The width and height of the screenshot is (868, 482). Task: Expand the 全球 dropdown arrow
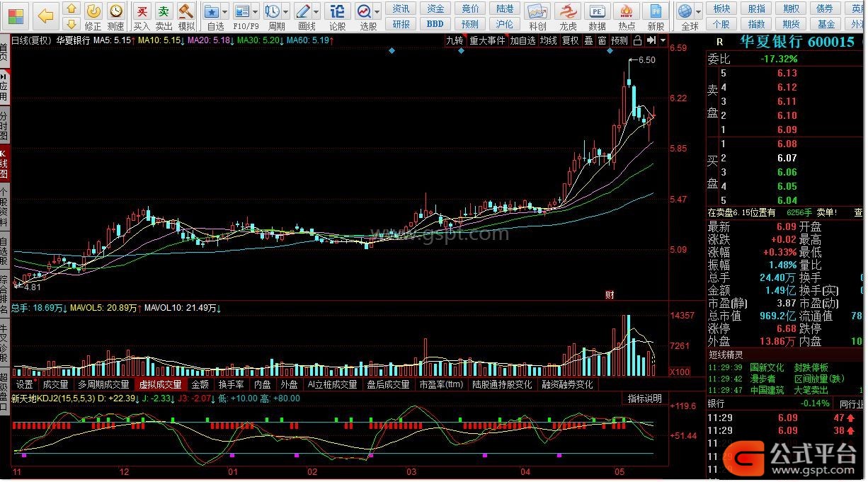(x=699, y=12)
